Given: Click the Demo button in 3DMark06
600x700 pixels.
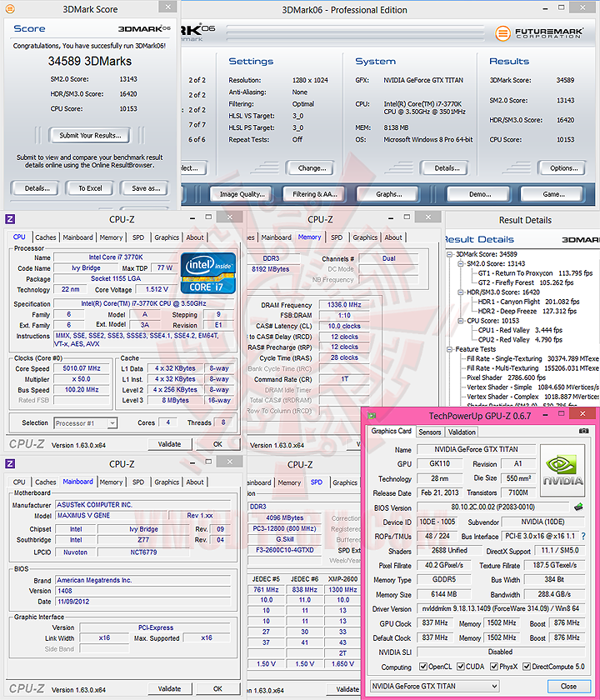Looking at the screenshot, I should (x=480, y=194).
